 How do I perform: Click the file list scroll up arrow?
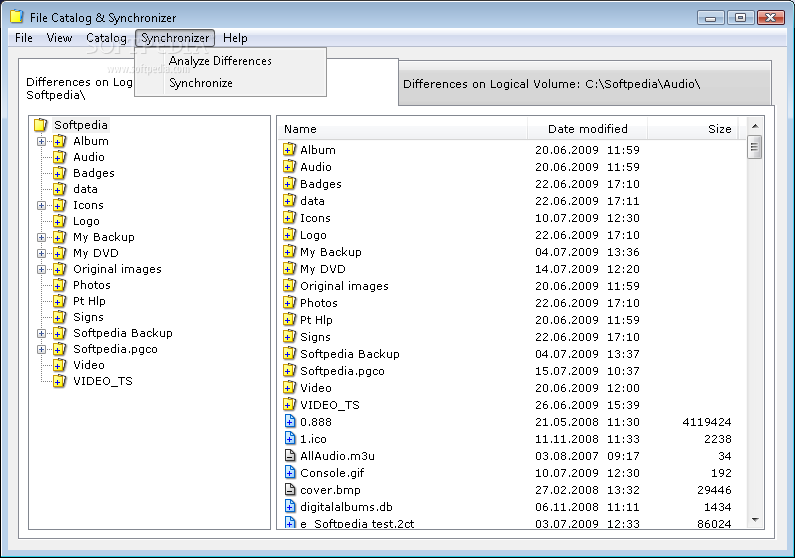(x=755, y=126)
